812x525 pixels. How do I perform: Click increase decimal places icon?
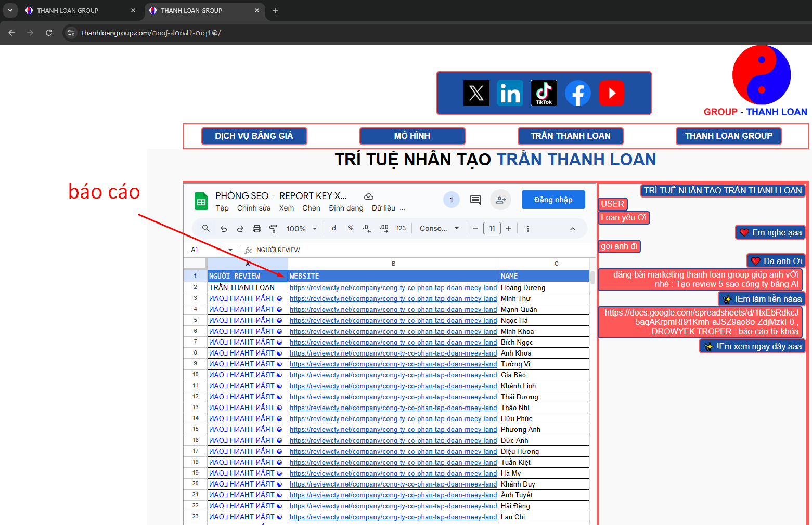click(384, 228)
